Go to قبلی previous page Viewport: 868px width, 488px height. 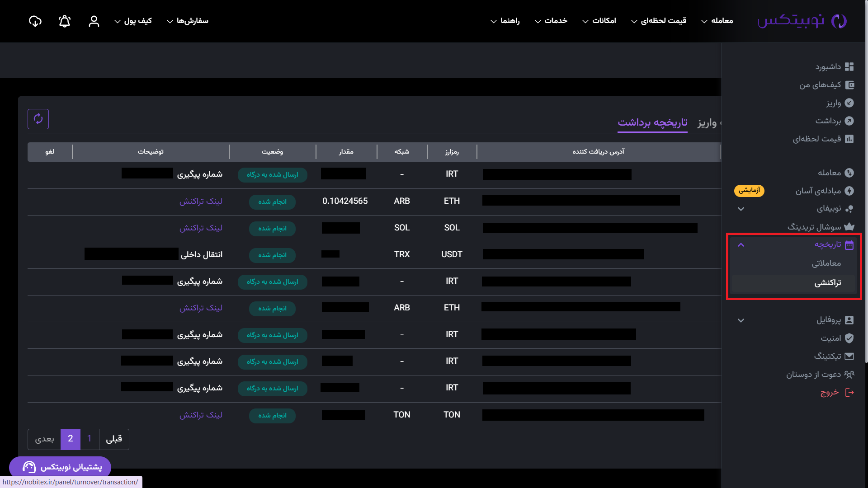coord(114,439)
